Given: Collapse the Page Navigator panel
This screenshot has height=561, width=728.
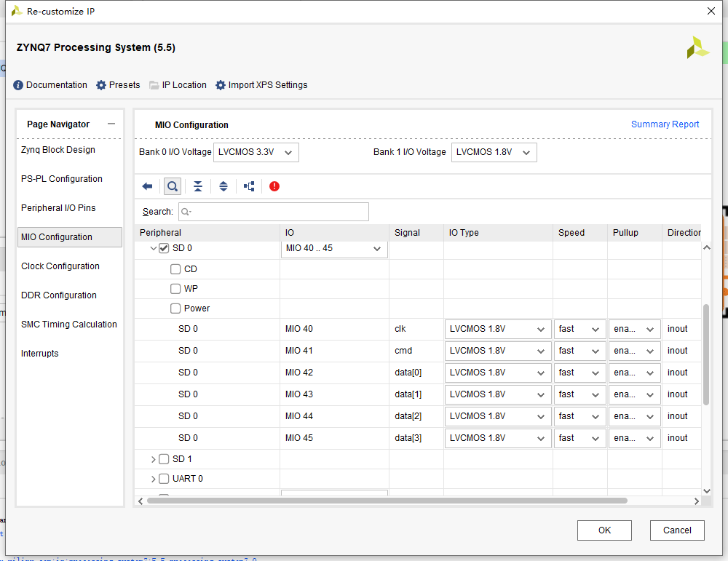Looking at the screenshot, I should (111, 124).
